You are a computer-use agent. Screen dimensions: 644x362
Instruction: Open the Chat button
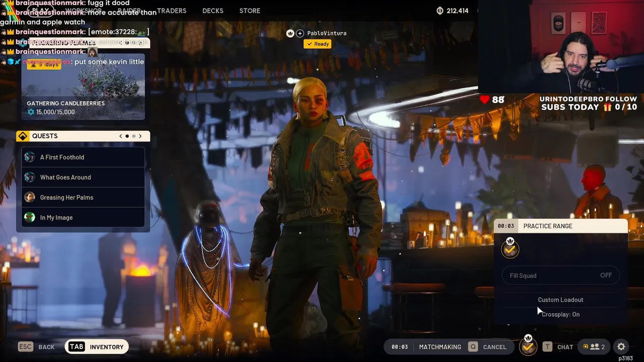pyautogui.click(x=558, y=347)
